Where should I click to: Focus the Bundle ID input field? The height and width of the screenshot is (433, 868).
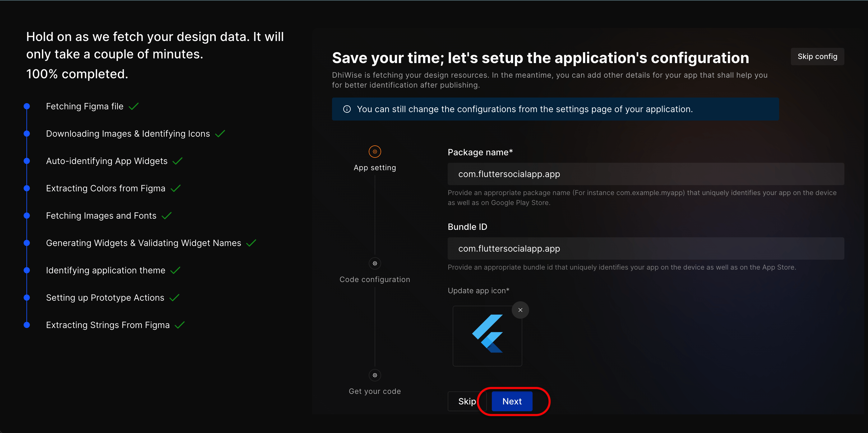tap(645, 248)
